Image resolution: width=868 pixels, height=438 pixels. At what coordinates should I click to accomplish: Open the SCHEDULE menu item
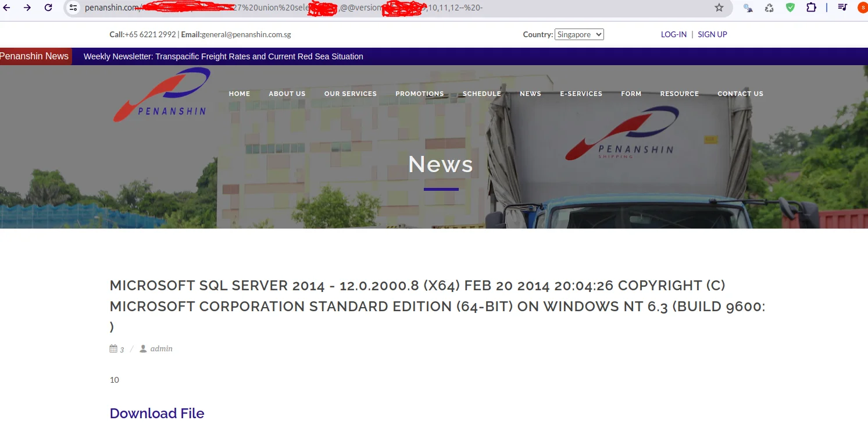click(482, 94)
